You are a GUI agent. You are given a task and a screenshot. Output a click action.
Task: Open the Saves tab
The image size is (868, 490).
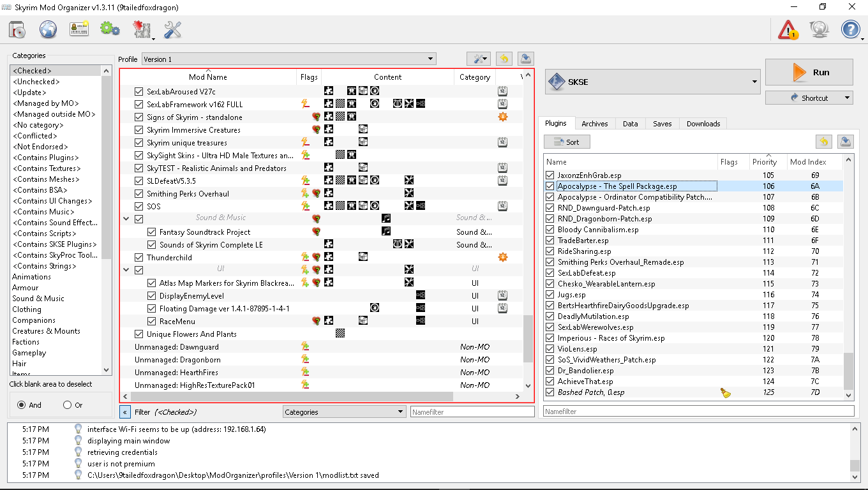tap(662, 124)
